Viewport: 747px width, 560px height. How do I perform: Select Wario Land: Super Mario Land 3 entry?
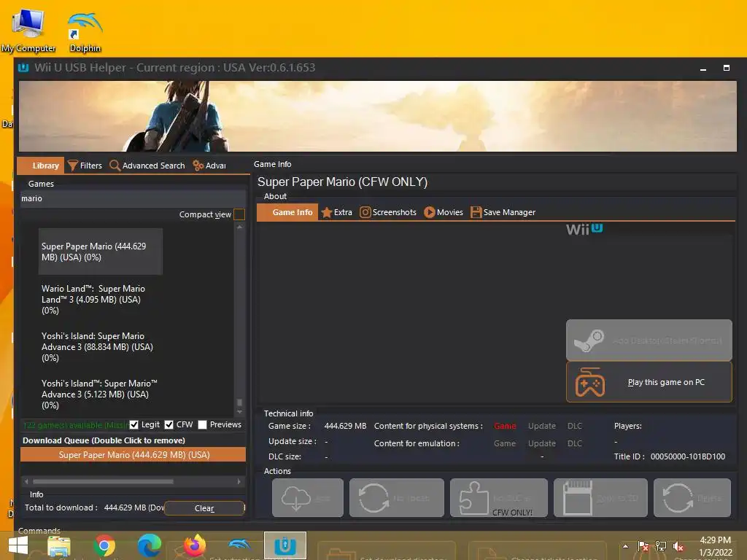(101, 300)
